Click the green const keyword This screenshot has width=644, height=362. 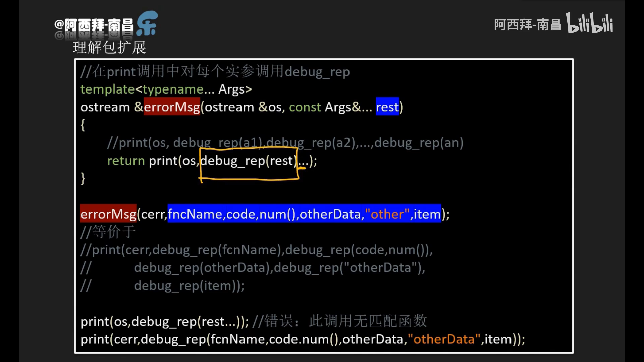point(305,107)
